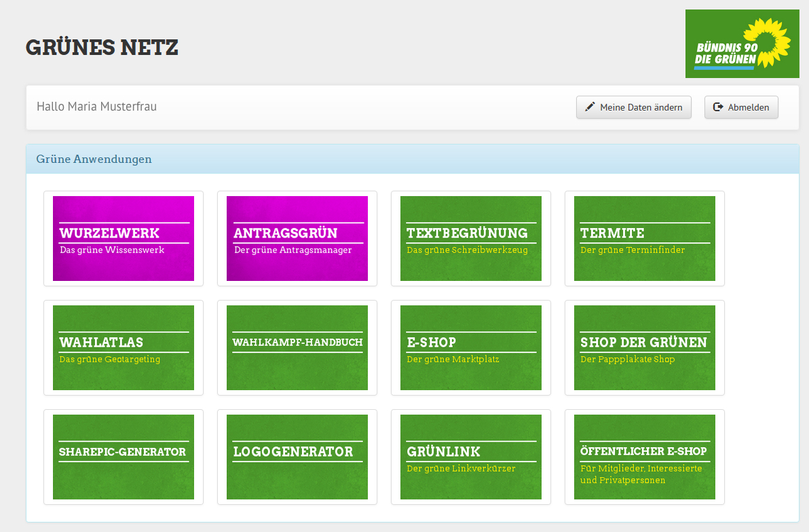Image resolution: width=809 pixels, height=532 pixels.
Task: Launch the Sharepic-Generator tile
Action: pyautogui.click(x=124, y=457)
